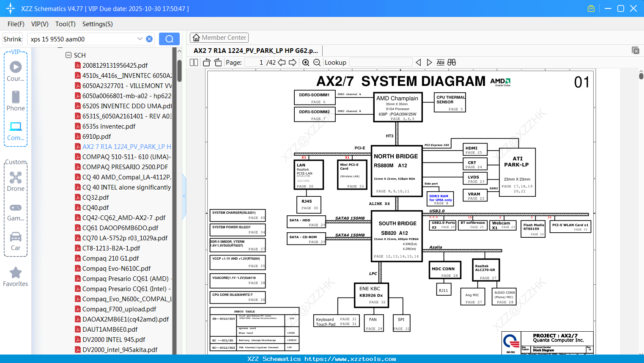Run the search with magnifier button
Screen dimensions: 644x363
[169, 39]
